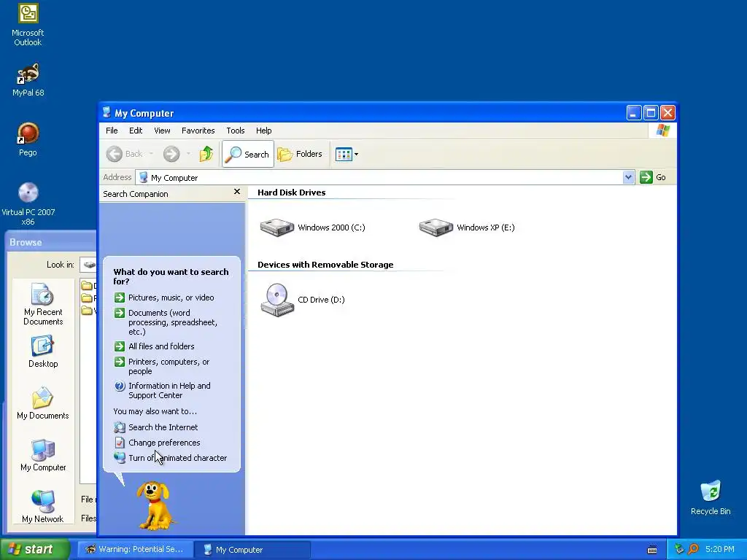747x560 pixels.
Task: Select the Recycle Bin on desktop
Action: (711, 498)
